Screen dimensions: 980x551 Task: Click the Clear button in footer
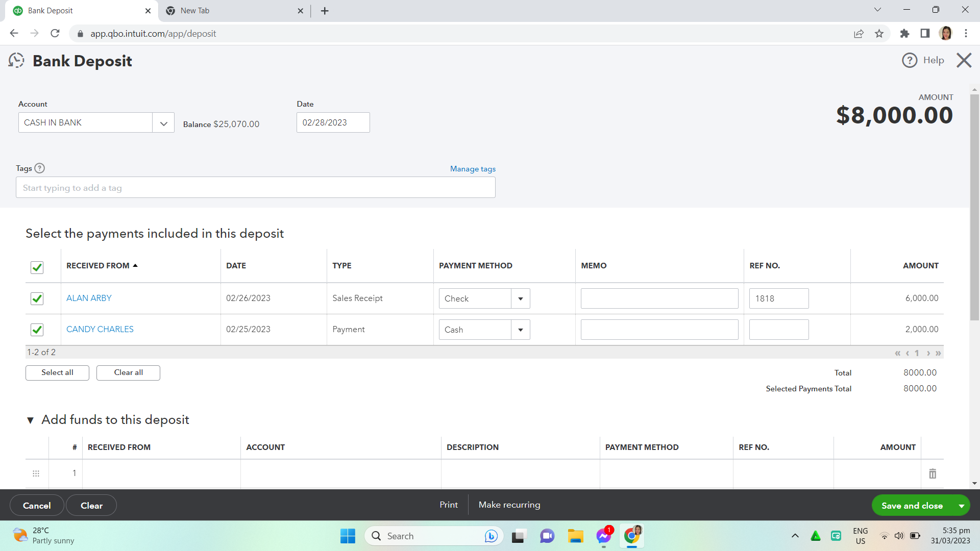91,506
